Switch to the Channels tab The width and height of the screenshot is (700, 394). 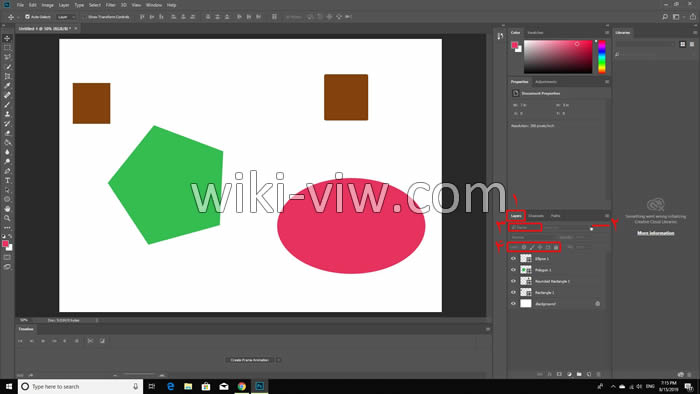536,216
